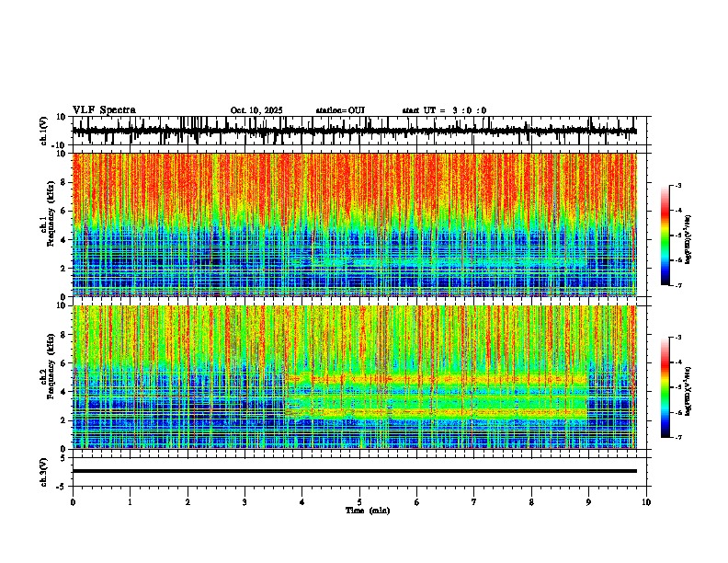Click the '-7' label on ch.2 color bar
The height and width of the screenshot is (563, 728).
click(x=677, y=437)
